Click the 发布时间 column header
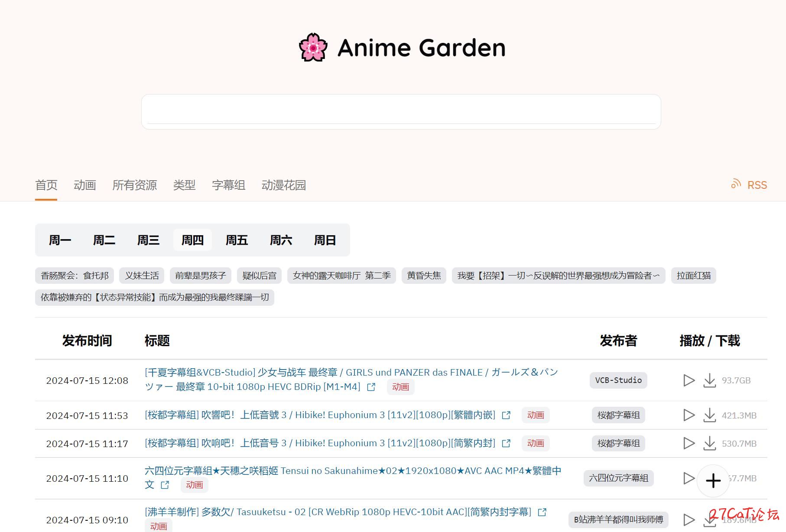The image size is (786, 532). 87,341
